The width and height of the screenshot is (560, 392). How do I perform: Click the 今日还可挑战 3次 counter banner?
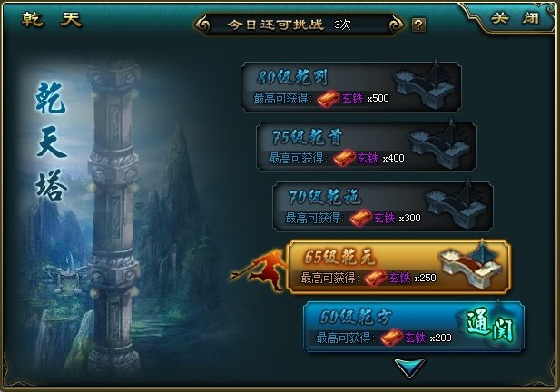[300, 24]
